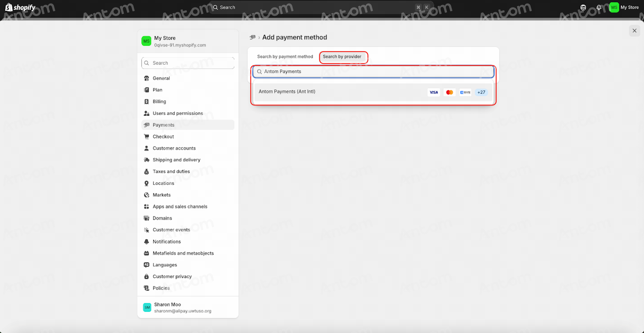
Task: Click the Checkout cart icon
Action: pyautogui.click(x=146, y=137)
